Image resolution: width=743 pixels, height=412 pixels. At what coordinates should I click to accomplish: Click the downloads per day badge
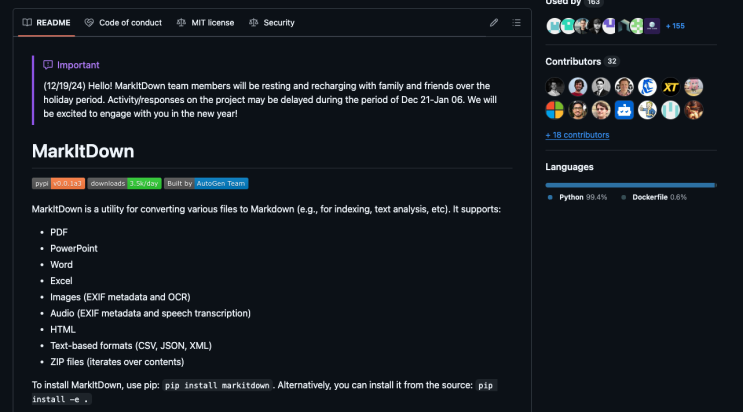point(124,183)
